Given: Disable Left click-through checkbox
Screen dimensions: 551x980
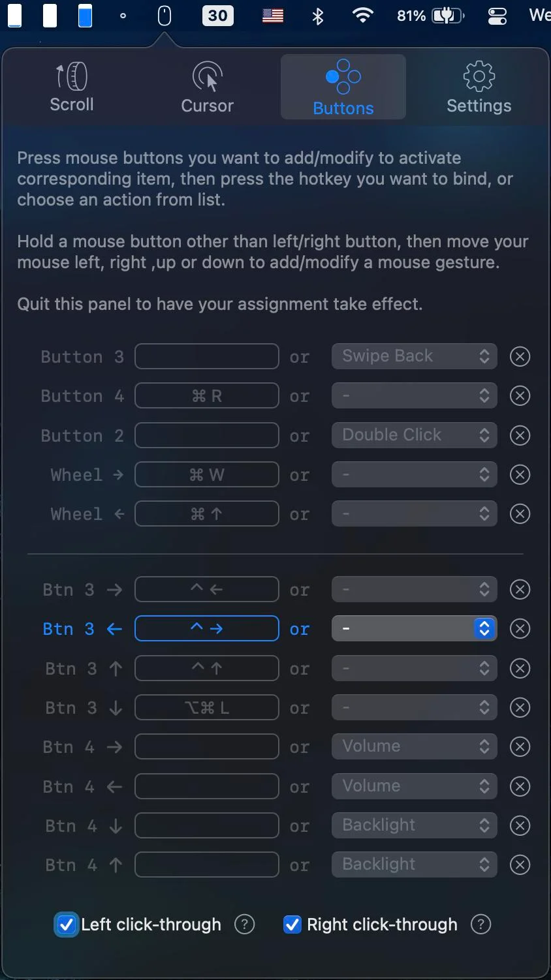Looking at the screenshot, I should click(x=66, y=925).
